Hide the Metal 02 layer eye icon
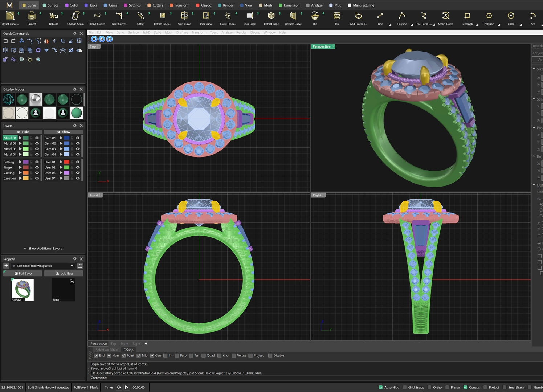Image resolution: width=543 pixels, height=392 pixels. pyautogui.click(x=37, y=143)
